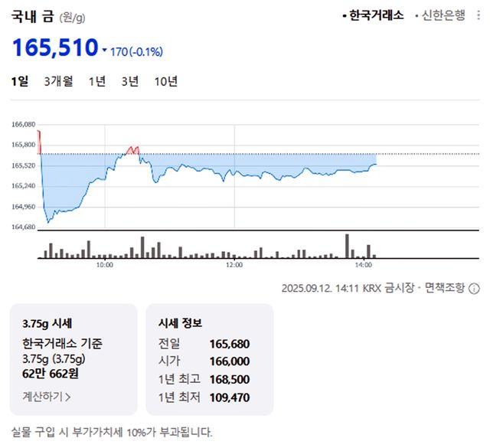Open the 계산하기 calculator link
Image resolution: width=490 pixels, height=448 pixels.
[x=47, y=397]
